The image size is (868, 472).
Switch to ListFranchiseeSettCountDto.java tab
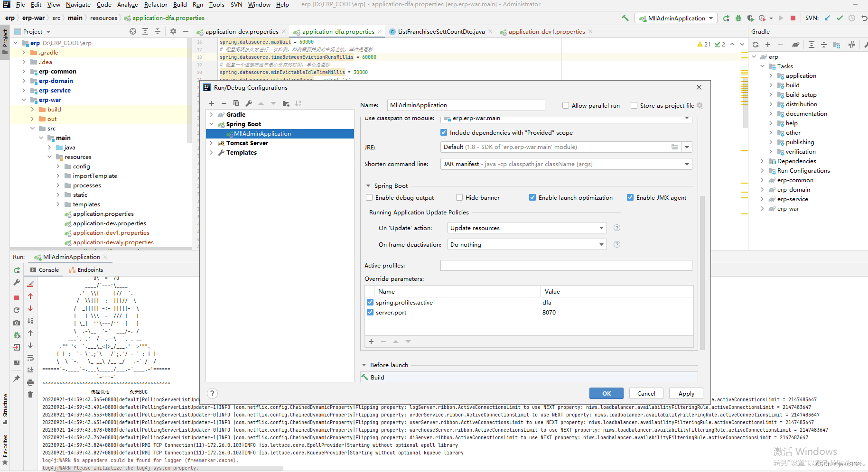[x=441, y=31]
